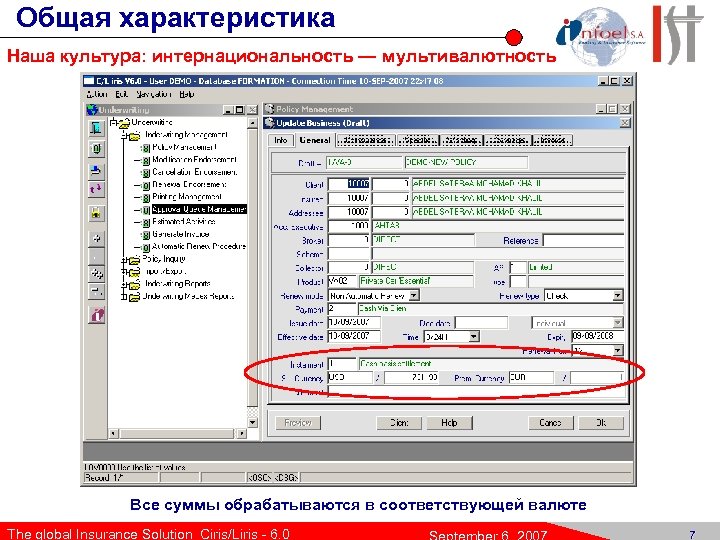This screenshot has height=540, width=720.
Task: Select Cancellation Endorsement in the tree
Action: [x=195, y=172]
